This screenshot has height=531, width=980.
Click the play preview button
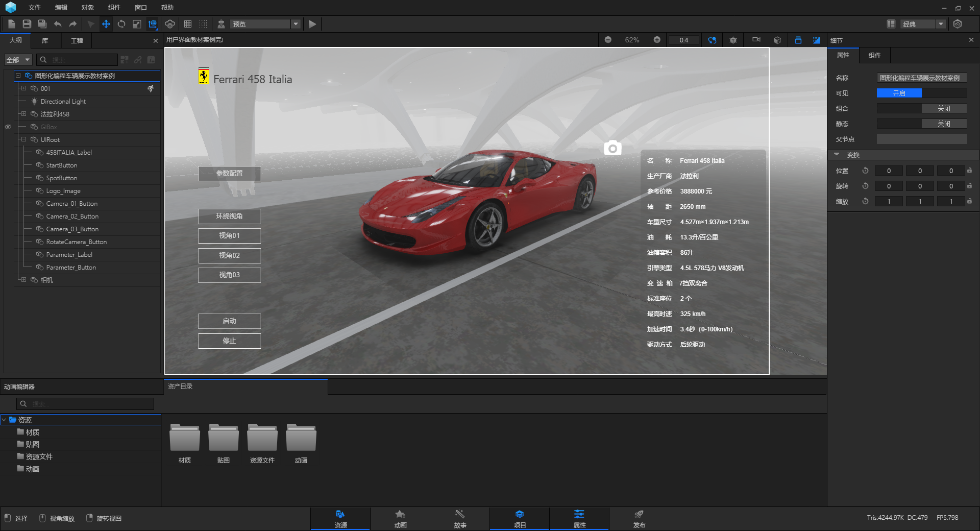coord(312,24)
